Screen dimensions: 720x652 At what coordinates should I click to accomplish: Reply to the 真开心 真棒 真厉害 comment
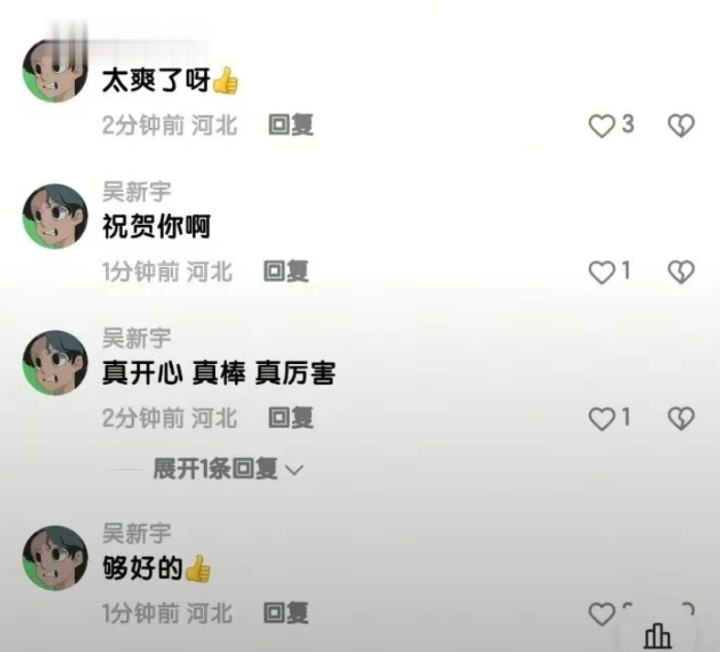[291, 418]
